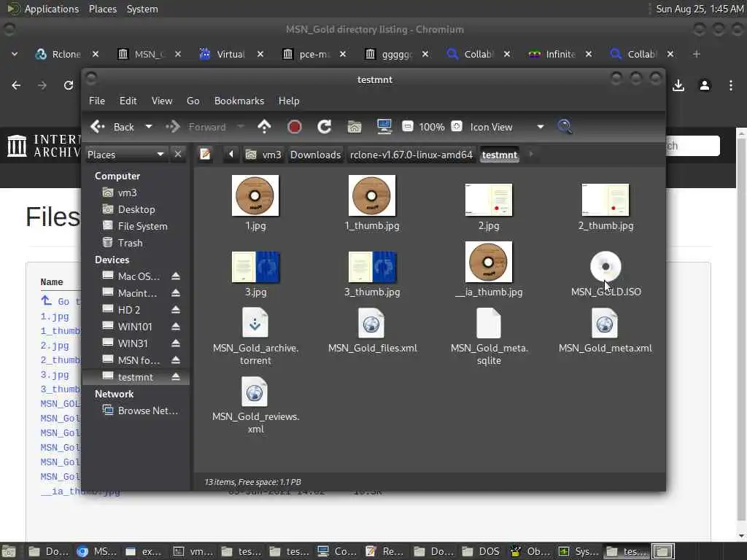
Task: Open Trash in Places sidebar
Action: click(130, 243)
